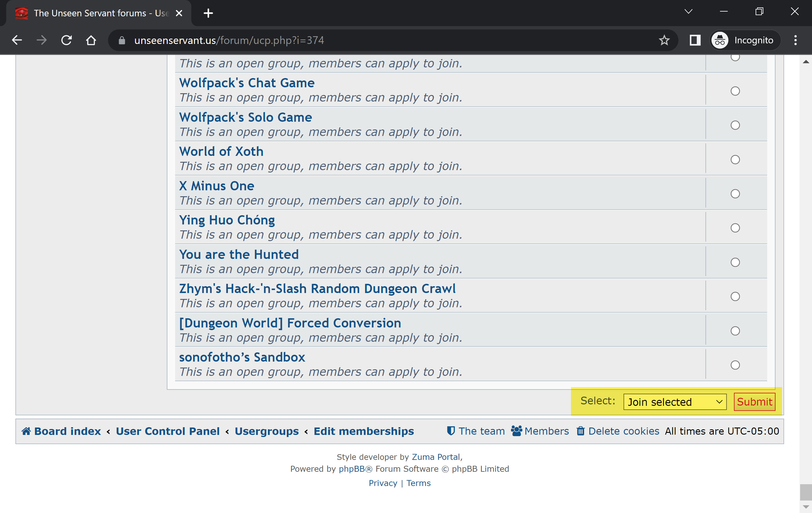The width and height of the screenshot is (812, 513).
Task: Click the Unseen Servant forums tab
Action: pyautogui.click(x=99, y=13)
